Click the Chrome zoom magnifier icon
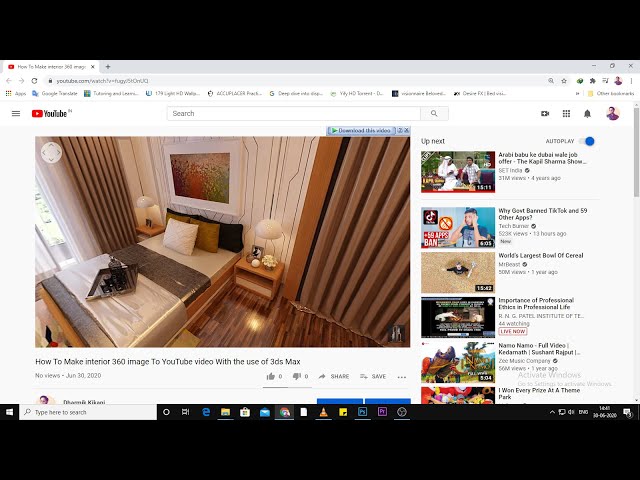The image size is (640, 480). coord(551,81)
